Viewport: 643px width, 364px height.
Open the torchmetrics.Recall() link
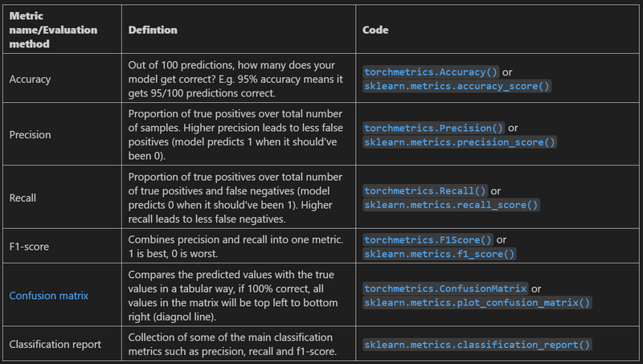[425, 190]
